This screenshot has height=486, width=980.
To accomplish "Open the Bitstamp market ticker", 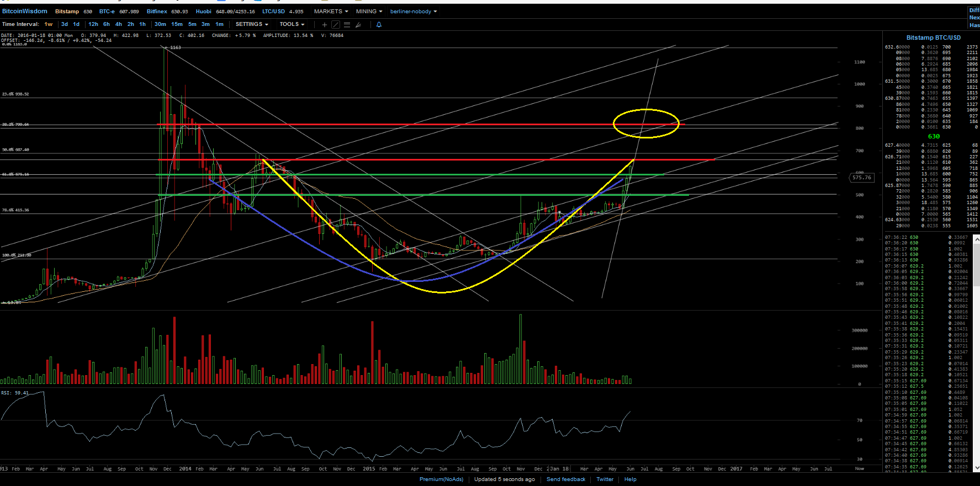I will click(x=73, y=12).
